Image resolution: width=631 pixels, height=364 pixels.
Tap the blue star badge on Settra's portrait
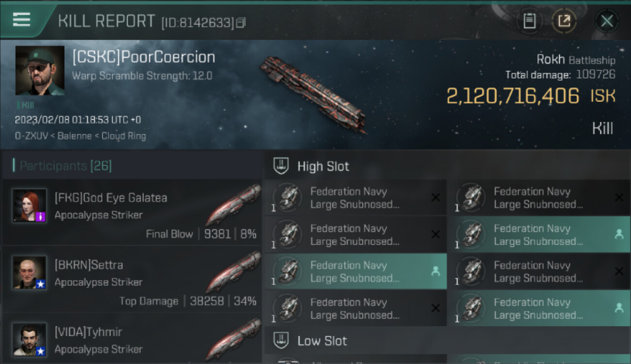coord(41,284)
